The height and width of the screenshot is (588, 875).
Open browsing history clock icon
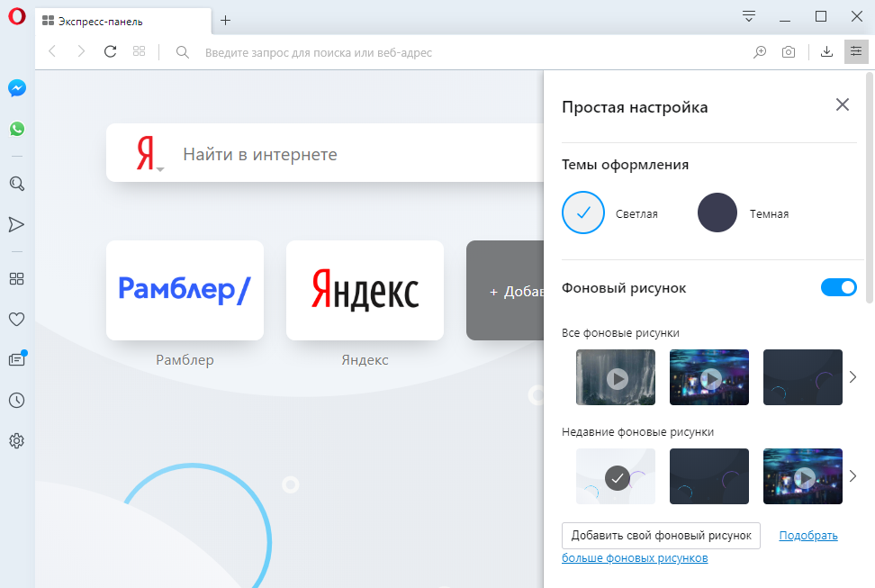coord(17,400)
